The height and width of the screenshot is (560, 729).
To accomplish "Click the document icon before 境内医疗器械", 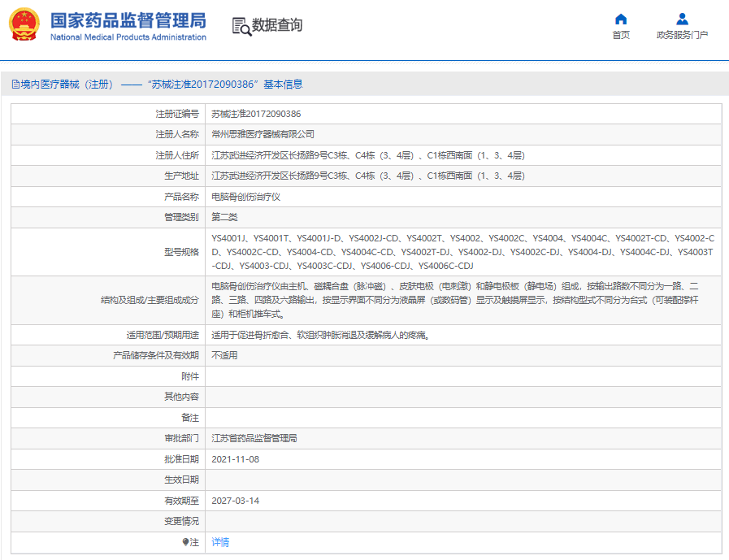I will [15, 85].
